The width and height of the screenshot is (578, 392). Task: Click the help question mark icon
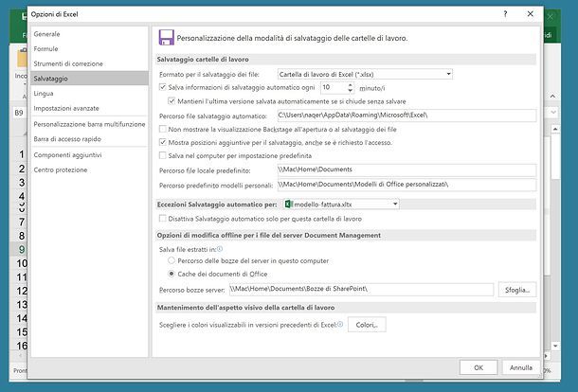coord(505,14)
